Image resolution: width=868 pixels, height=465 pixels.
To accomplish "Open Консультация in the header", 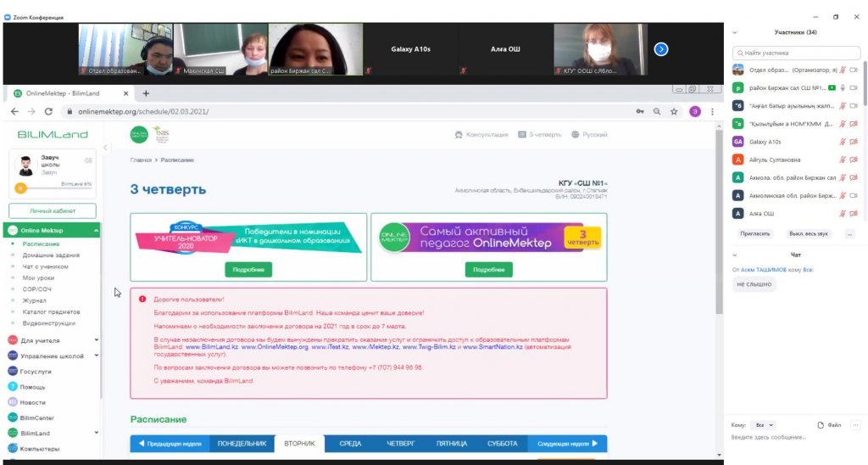I will coord(481,135).
